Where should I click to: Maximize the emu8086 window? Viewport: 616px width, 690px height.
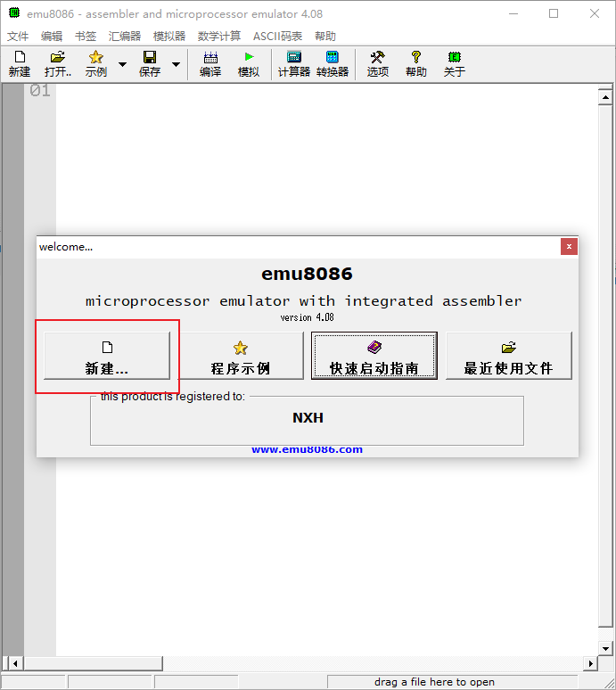[x=554, y=13]
